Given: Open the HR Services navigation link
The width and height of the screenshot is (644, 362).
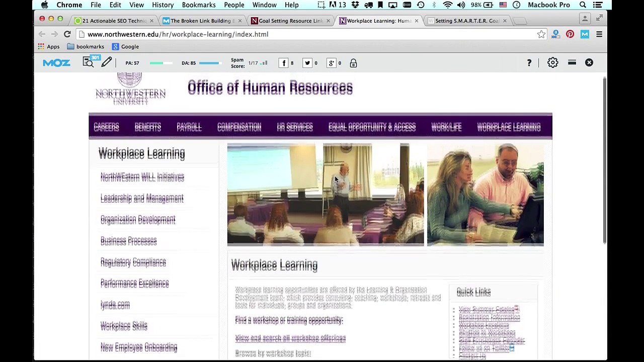Looking at the screenshot, I should coord(295,127).
